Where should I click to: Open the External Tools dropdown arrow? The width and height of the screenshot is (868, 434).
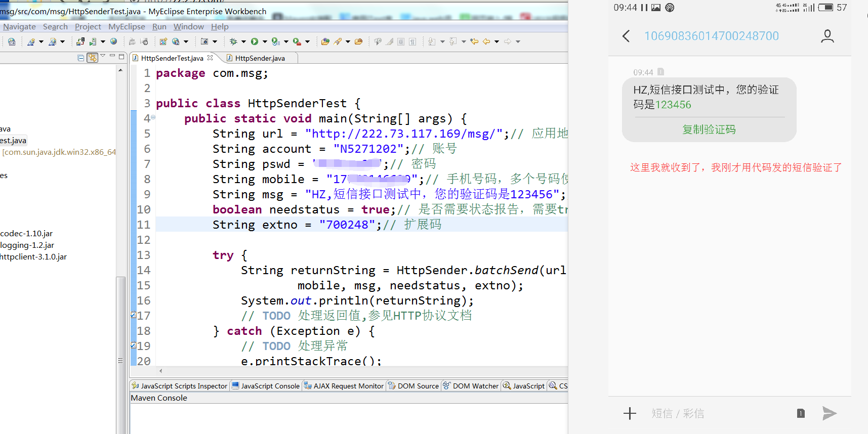307,41
